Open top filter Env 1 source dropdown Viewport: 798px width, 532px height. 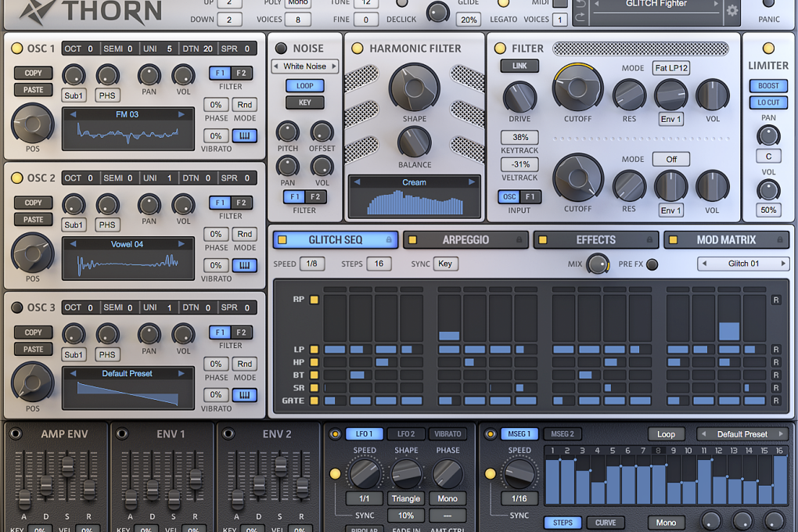coord(670,119)
